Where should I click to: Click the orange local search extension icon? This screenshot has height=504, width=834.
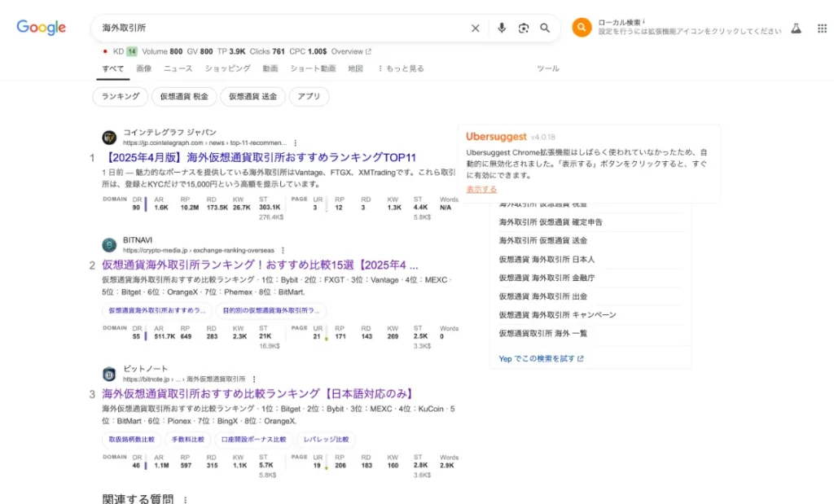coord(582,27)
